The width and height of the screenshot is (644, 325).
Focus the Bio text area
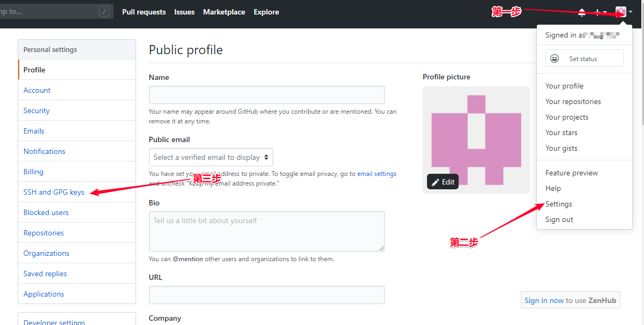(x=266, y=231)
